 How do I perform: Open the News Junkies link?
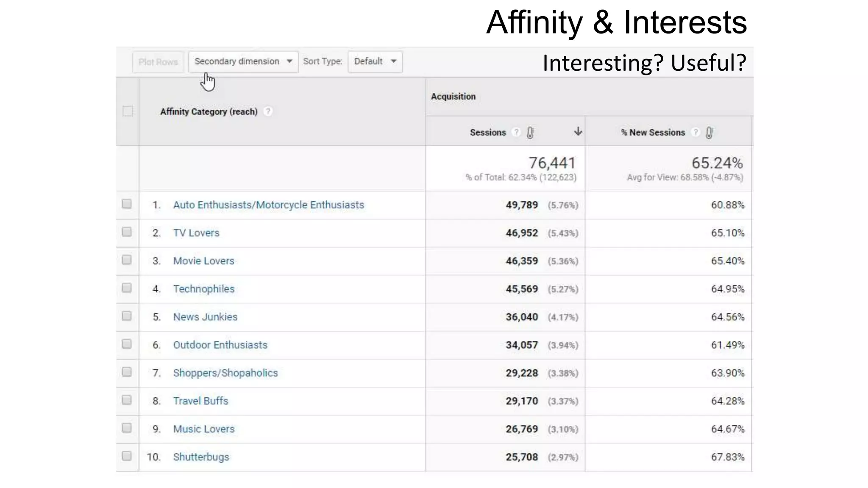(x=205, y=316)
